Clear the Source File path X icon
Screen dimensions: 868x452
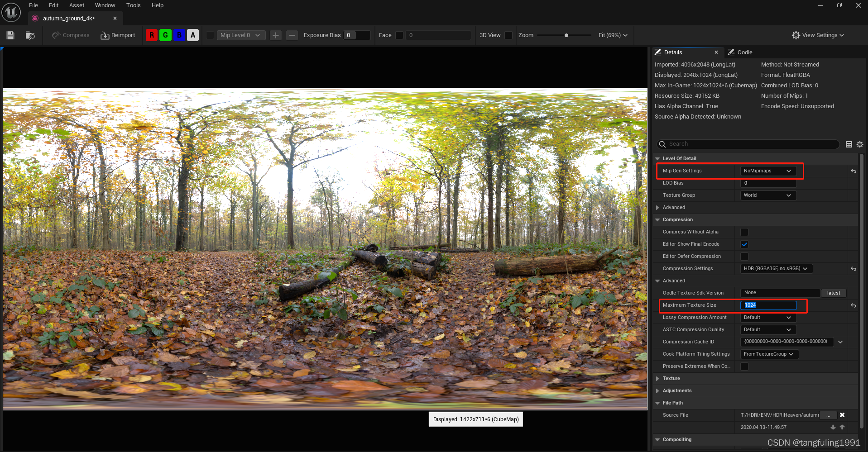tap(842, 415)
